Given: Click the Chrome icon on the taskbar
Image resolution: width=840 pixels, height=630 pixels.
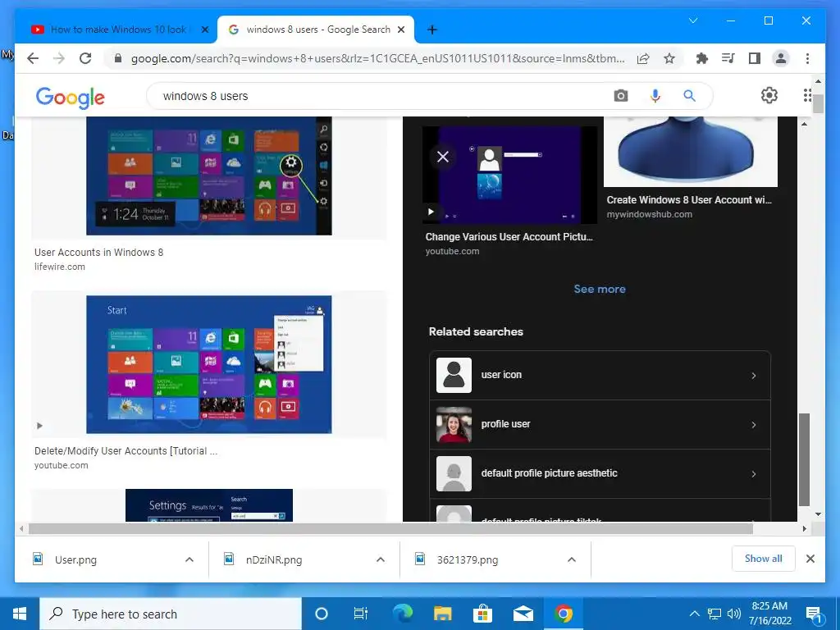Looking at the screenshot, I should (x=563, y=614).
